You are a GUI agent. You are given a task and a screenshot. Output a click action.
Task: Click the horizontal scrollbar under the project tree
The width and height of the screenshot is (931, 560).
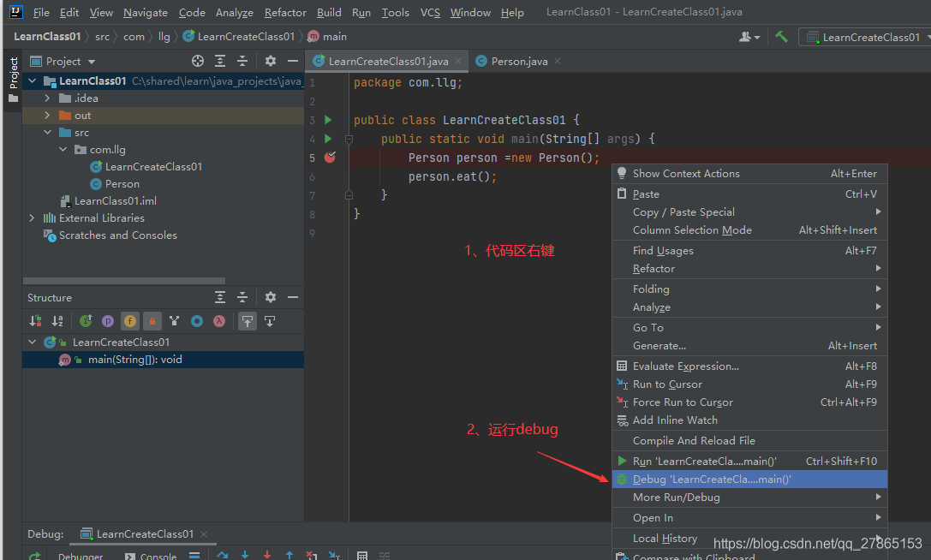[124, 281]
